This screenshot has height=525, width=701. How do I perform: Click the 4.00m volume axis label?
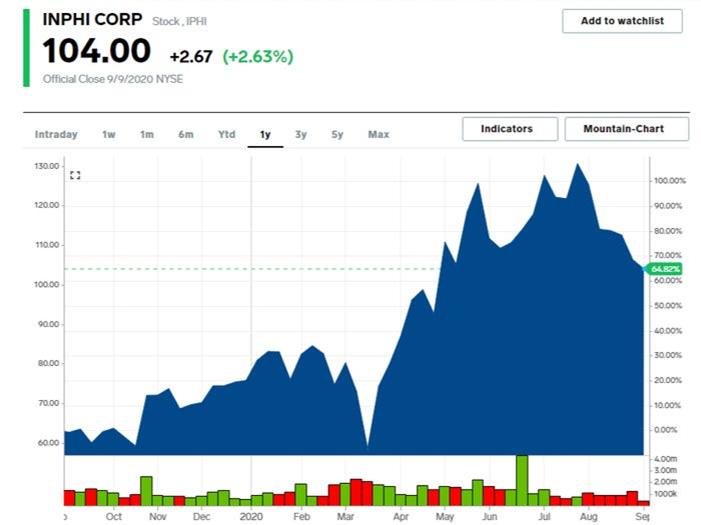pos(666,459)
